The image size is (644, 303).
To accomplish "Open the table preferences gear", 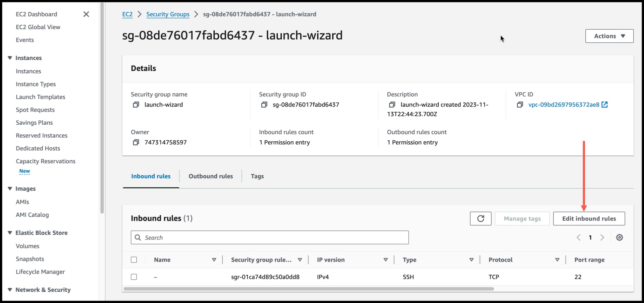I will click(619, 237).
